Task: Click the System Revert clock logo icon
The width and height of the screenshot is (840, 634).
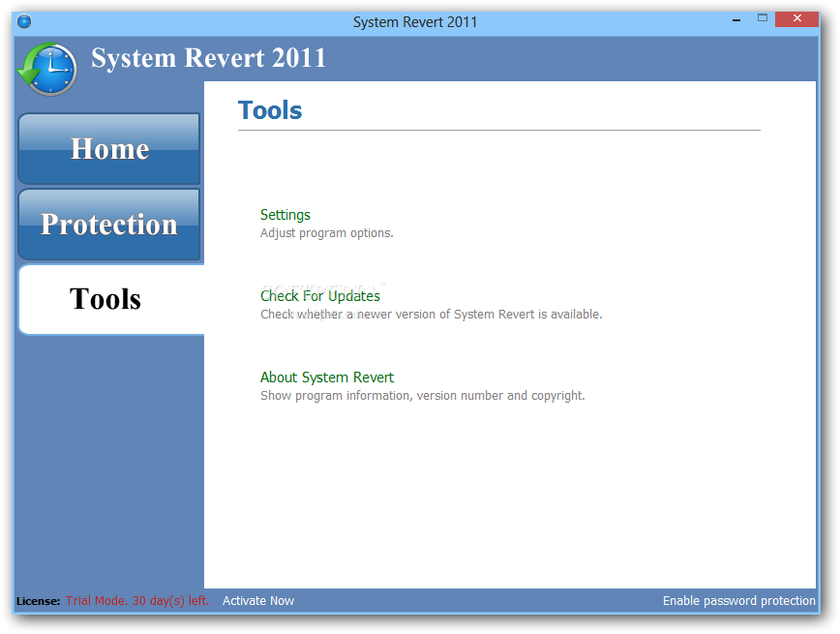Action: coord(47,69)
